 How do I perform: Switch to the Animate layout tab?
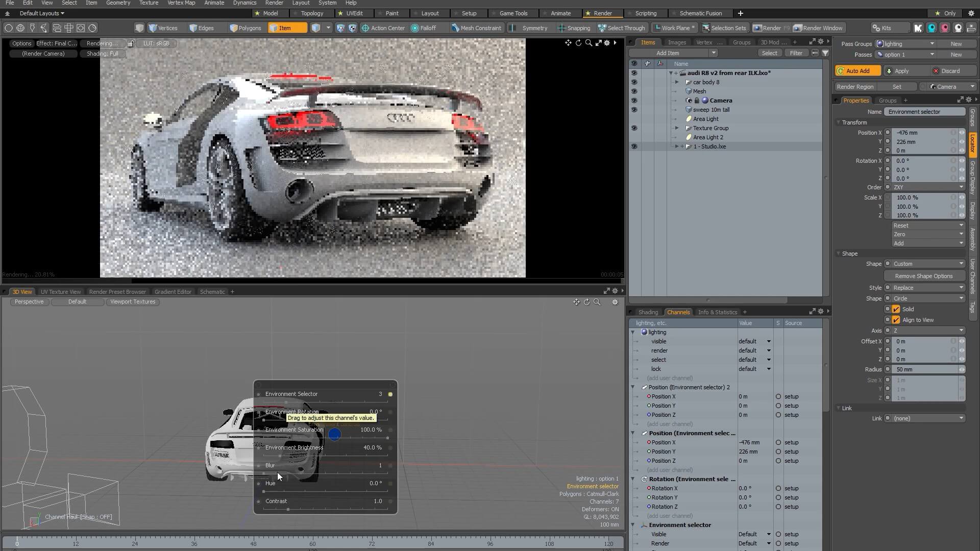[560, 13]
